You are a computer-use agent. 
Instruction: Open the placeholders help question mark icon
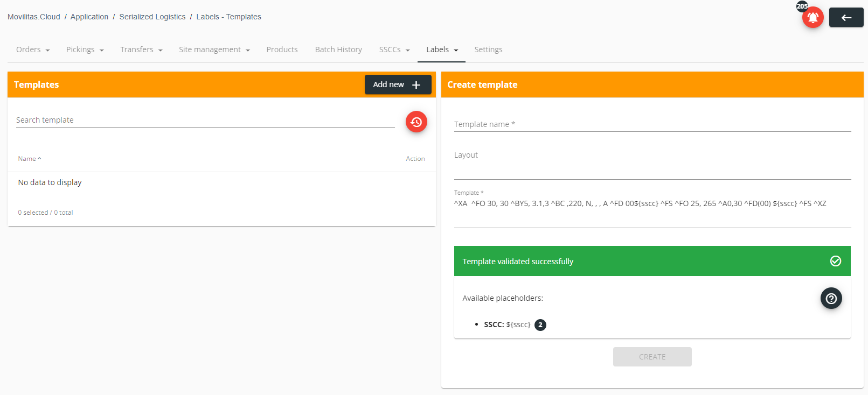[831, 298]
